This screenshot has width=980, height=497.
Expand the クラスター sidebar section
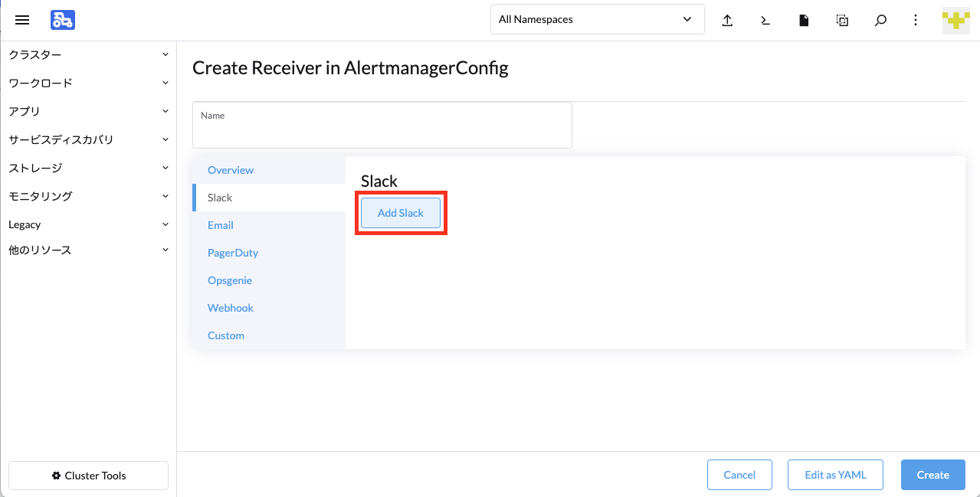(x=88, y=54)
